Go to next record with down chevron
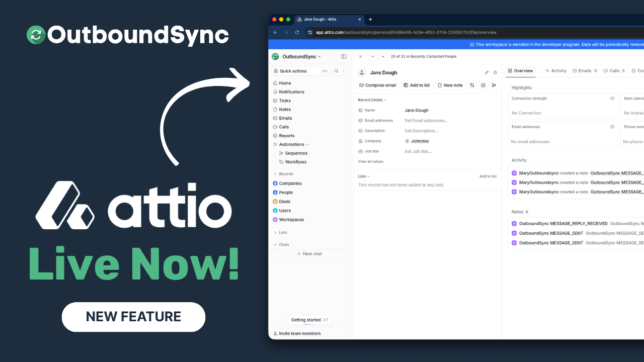This screenshot has width=644, height=362. click(383, 57)
